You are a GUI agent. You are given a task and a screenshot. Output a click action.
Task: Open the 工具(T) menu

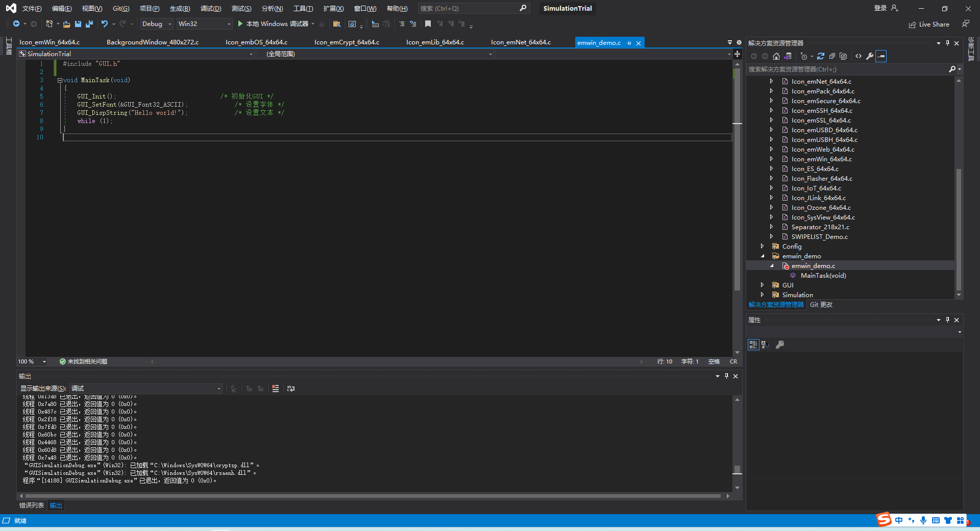point(303,9)
